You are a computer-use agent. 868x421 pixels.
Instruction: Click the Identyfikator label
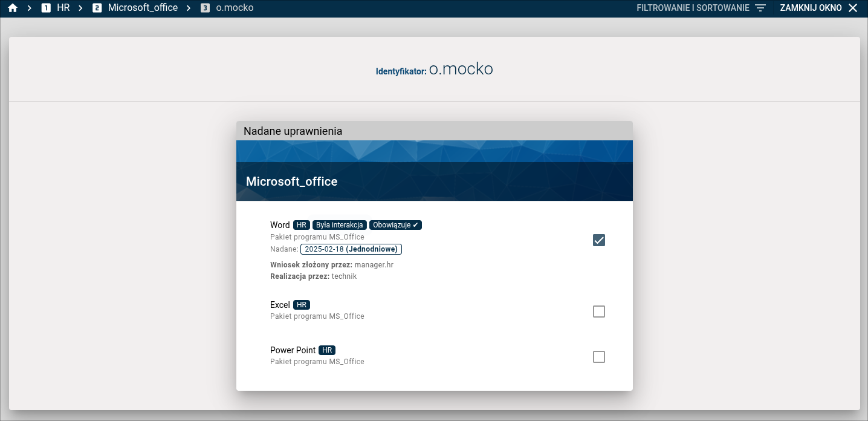[401, 71]
